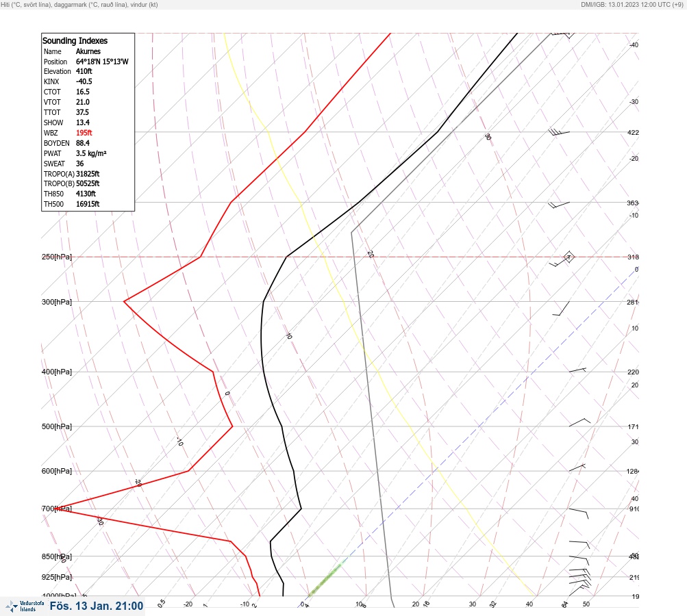687x616 pixels.
Task: Click the Position label in Sounding Indexes
Action: click(x=55, y=62)
